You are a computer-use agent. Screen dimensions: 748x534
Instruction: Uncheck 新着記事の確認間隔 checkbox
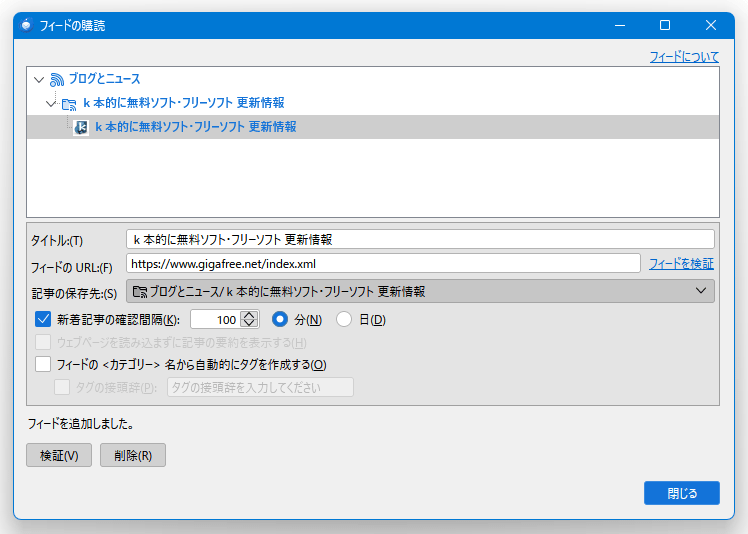pyautogui.click(x=43, y=319)
